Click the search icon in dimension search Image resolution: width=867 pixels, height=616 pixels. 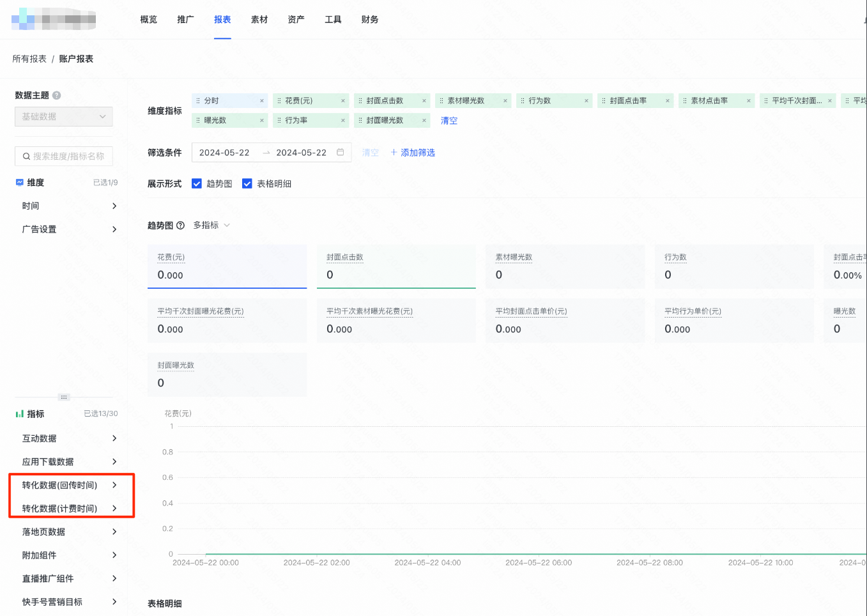click(x=26, y=157)
